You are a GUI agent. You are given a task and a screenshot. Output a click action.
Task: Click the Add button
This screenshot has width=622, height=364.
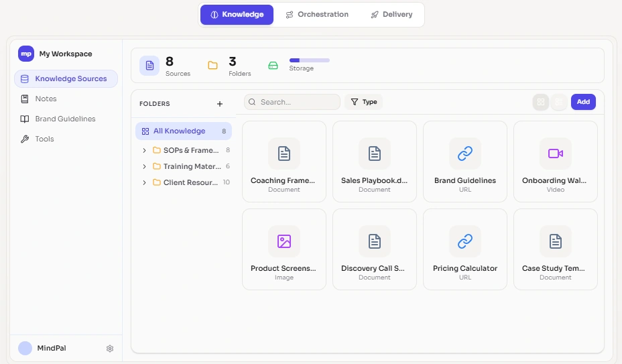583,102
